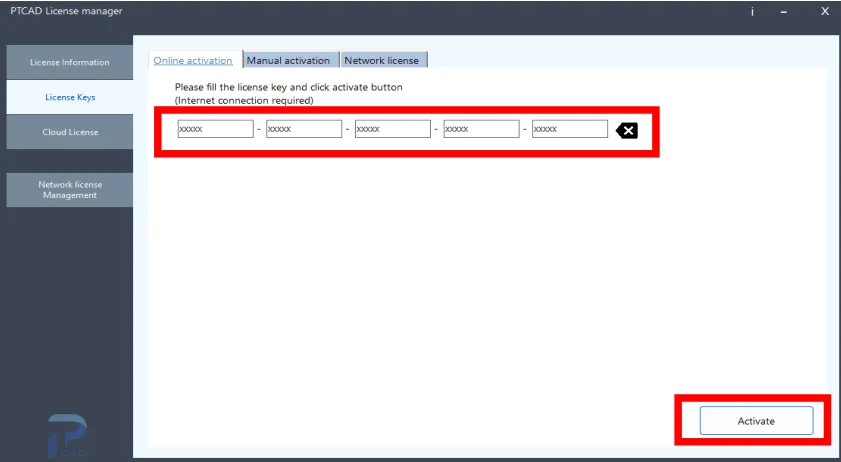
Task: Click the 'PTCAD License manager' window title
Action: click(x=67, y=11)
